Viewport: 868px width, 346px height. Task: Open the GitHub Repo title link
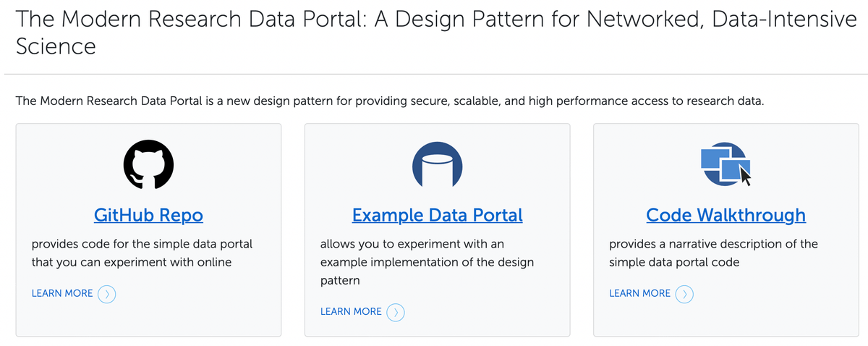(148, 215)
